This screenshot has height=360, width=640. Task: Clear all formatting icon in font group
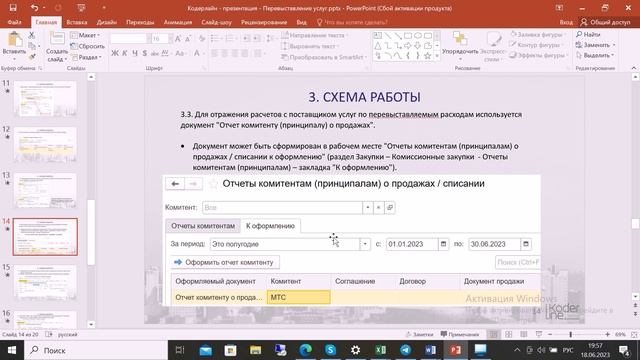coord(202,39)
